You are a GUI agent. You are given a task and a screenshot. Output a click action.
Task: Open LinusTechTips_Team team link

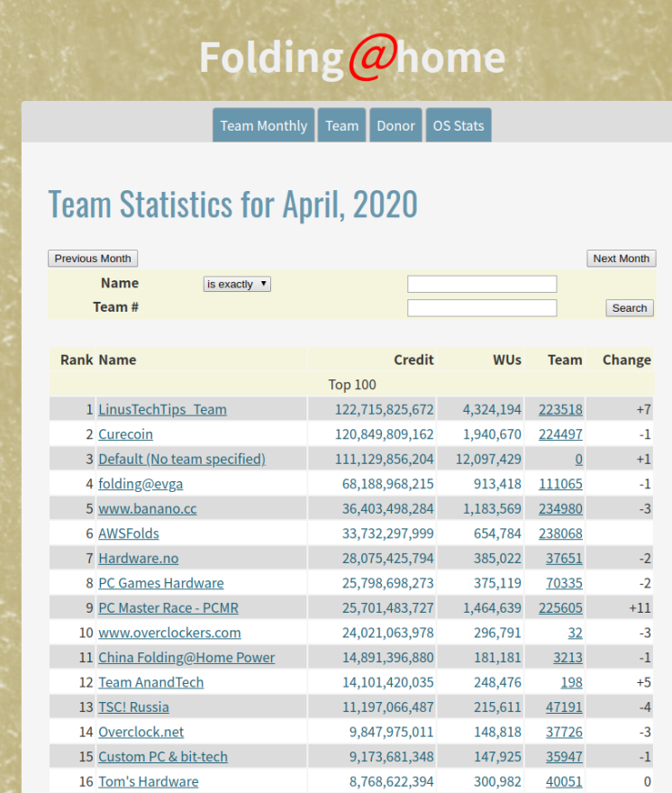point(162,410)
